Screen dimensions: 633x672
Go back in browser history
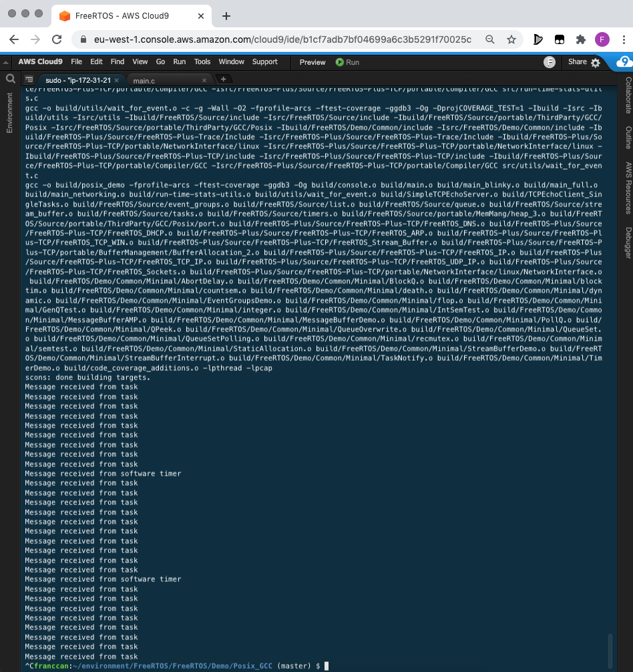click(x=14, y=39)
